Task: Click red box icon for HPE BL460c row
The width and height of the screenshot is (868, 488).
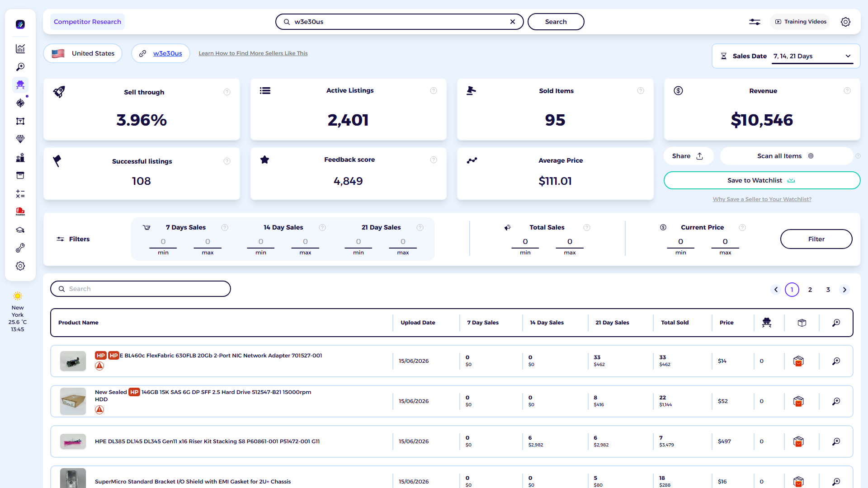Action: (x=798, y=361)
